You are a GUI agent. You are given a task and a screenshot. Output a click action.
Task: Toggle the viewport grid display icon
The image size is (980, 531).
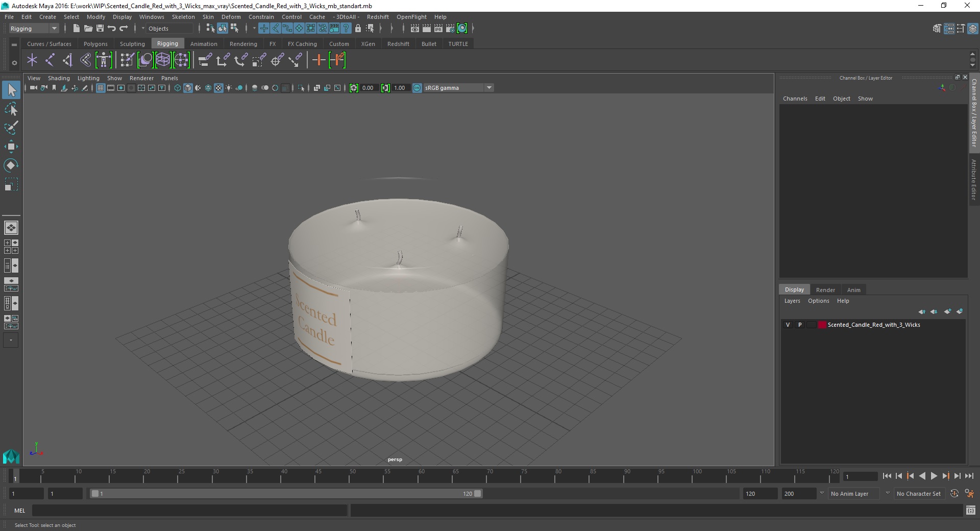101,88
